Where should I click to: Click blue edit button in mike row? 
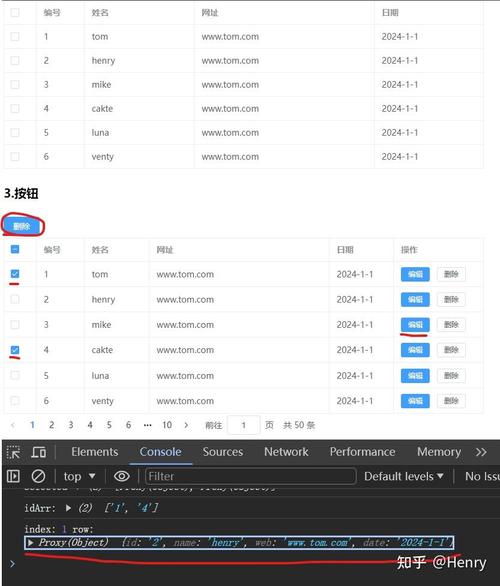click(x=415, y=324)
